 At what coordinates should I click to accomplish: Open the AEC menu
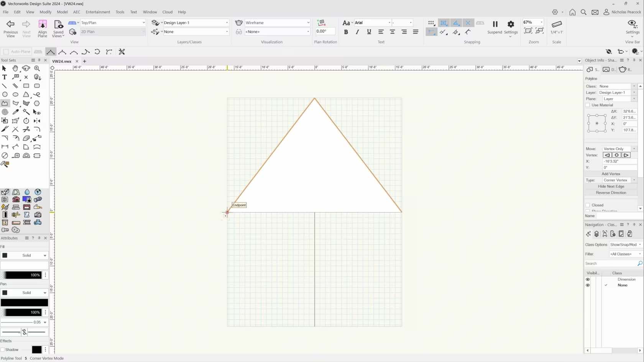[x=77, y=12]
